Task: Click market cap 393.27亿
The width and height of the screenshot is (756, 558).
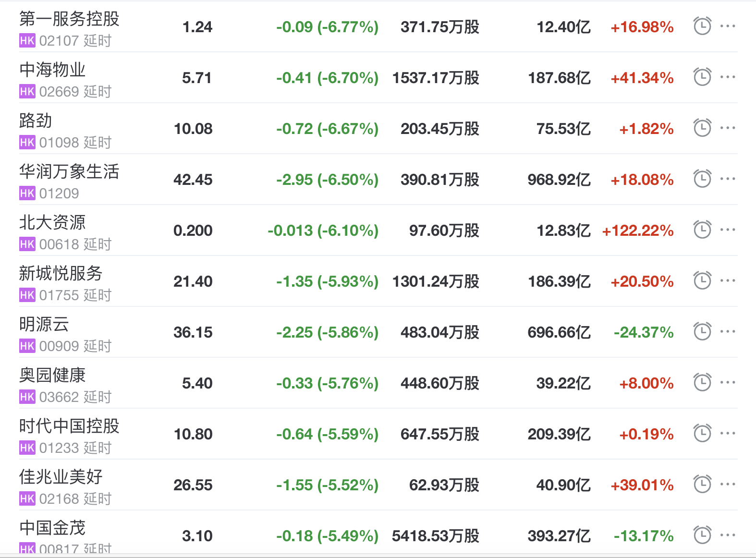Action: 559,536
